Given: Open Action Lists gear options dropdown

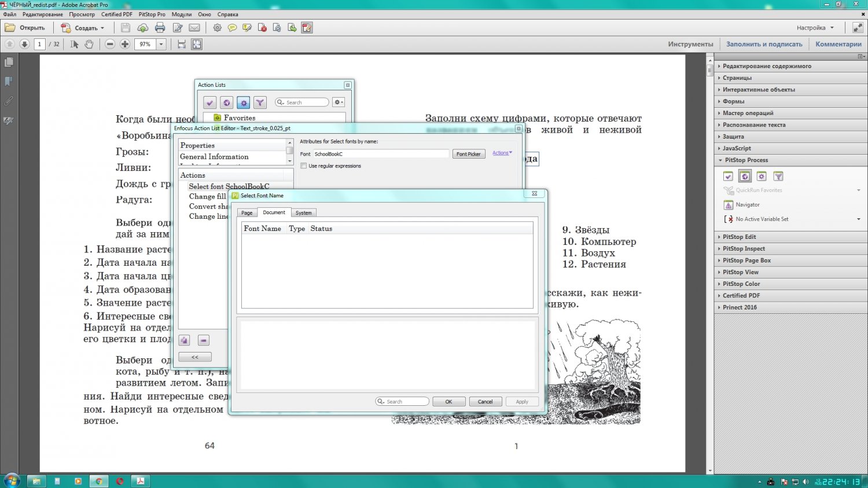Looking at the screenshot, I should tap(339, 102).
